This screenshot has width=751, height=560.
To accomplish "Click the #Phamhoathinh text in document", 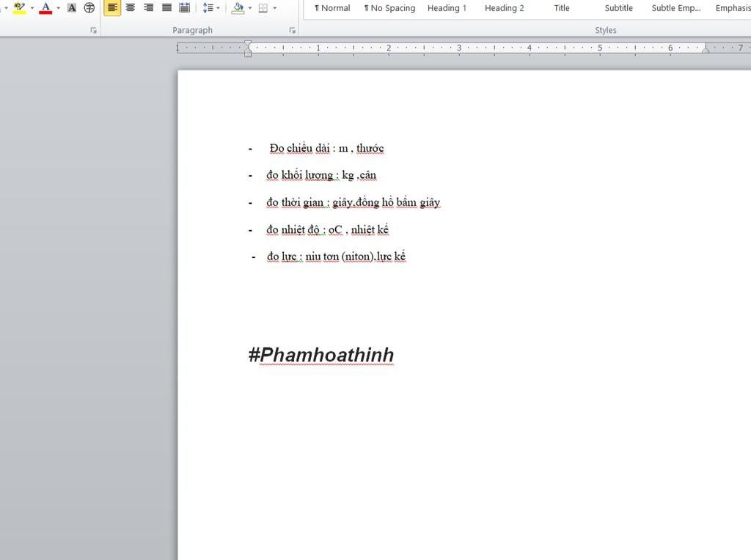I will (321, 355).
